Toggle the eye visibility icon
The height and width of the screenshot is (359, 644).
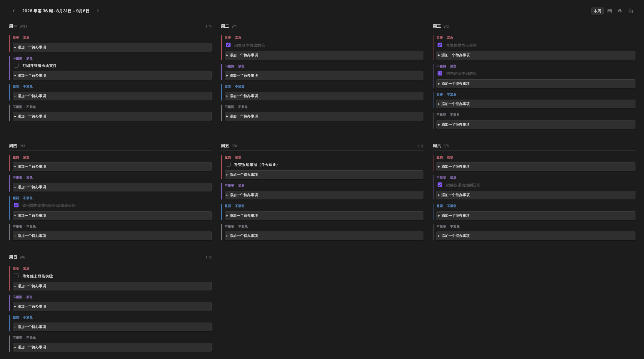[620, 11]
